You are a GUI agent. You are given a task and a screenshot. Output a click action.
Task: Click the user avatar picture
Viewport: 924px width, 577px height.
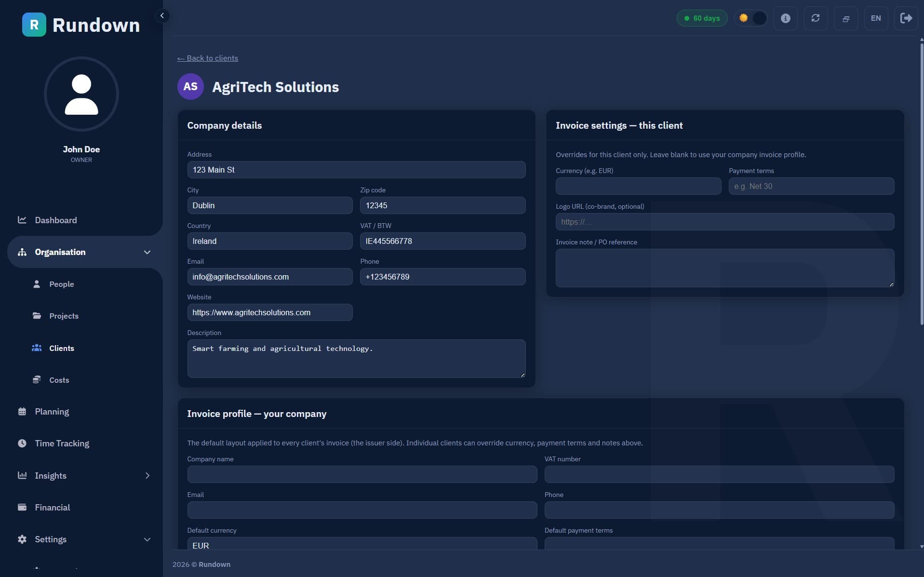(81, 94)
